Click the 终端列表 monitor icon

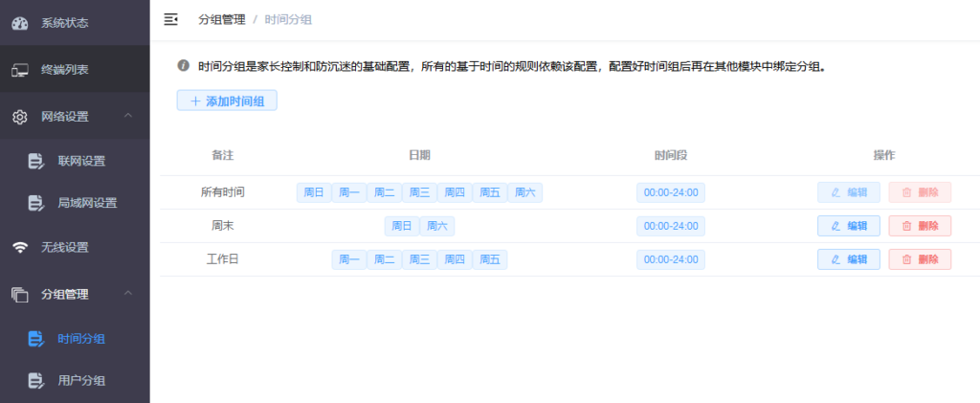(20, 70)
